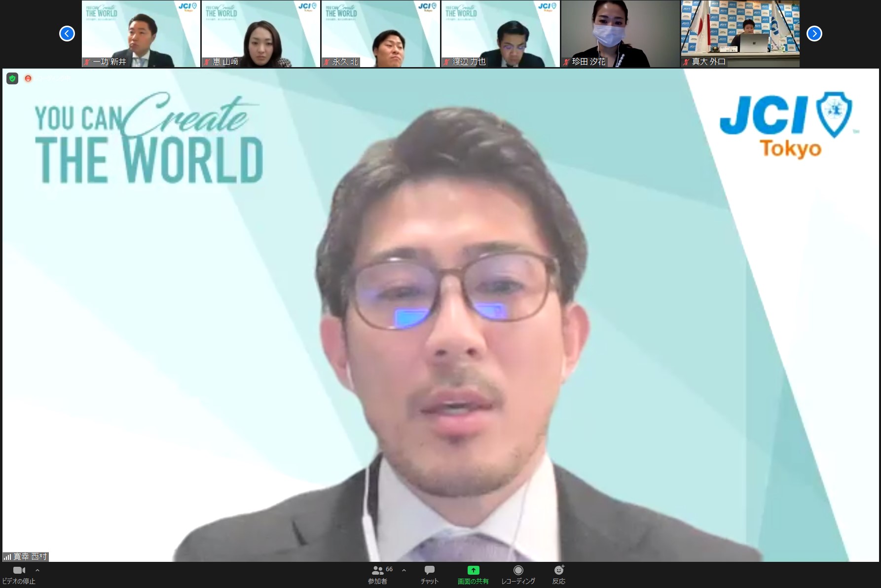Select the 永久 北 video thumbnail

point(381,34)
